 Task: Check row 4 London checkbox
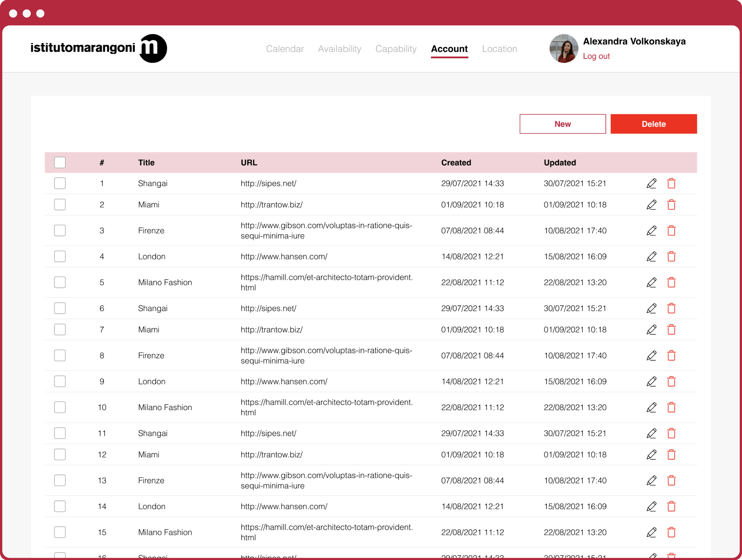click(60, 257)
